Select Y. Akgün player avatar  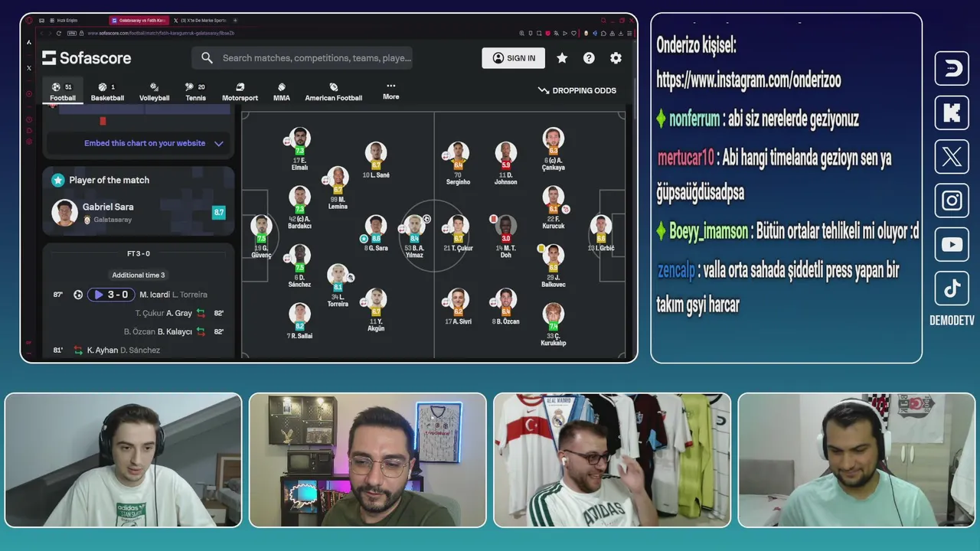point(376,298)
